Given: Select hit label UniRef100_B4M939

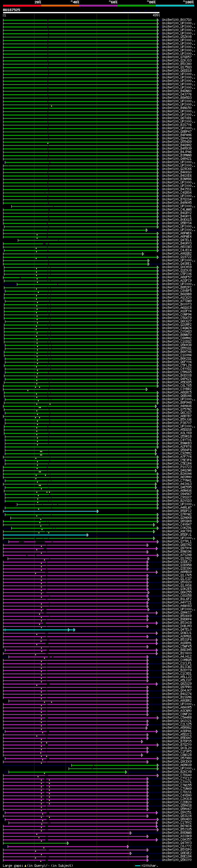Looking at the screenshot, I should pos(177,149).
